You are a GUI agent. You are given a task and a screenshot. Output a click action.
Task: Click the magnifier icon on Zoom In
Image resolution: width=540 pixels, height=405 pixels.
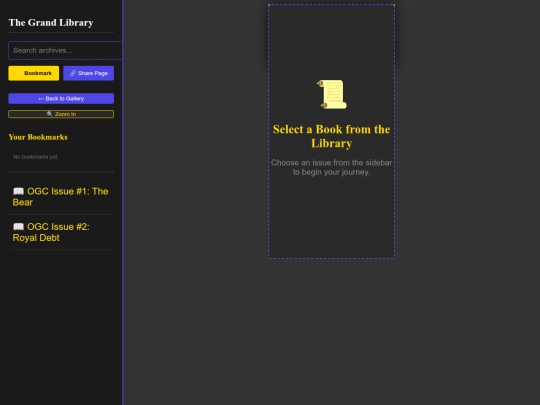point(50,114)
